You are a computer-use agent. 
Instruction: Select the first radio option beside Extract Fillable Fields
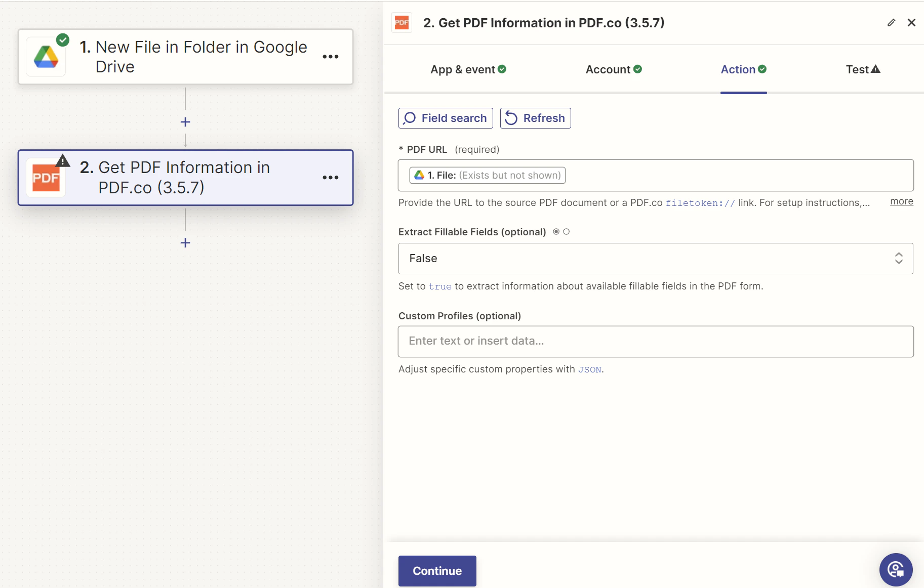[556, 232]
